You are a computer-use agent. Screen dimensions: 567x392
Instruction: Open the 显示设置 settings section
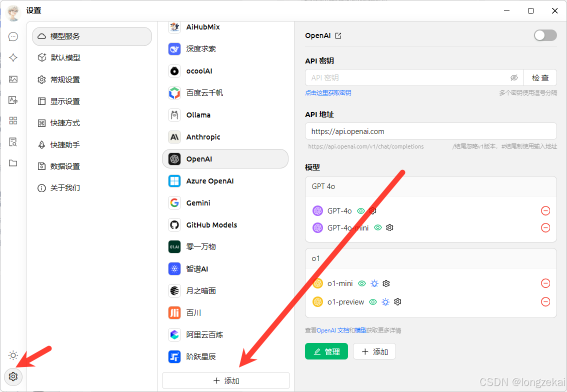coord(92,101)
